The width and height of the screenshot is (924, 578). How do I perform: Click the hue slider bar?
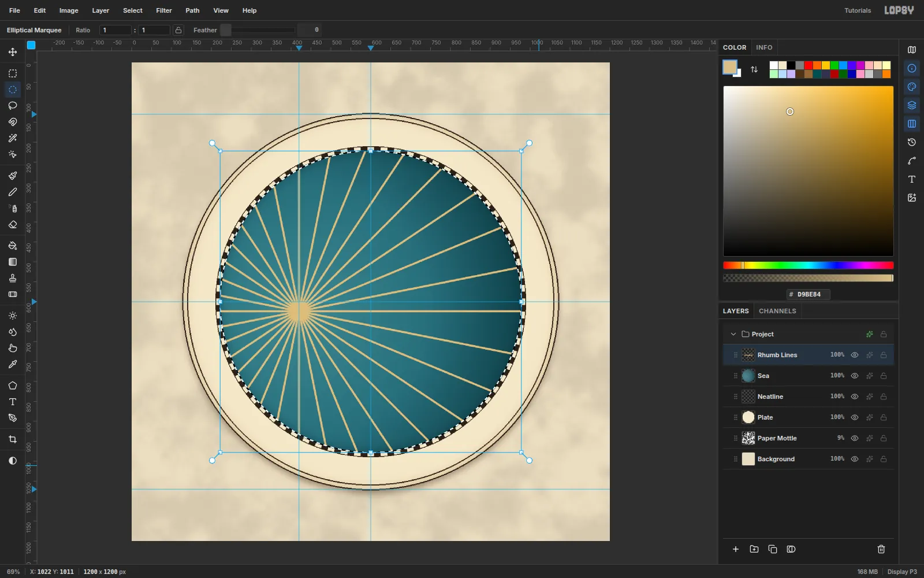click(x=808, y=265)
